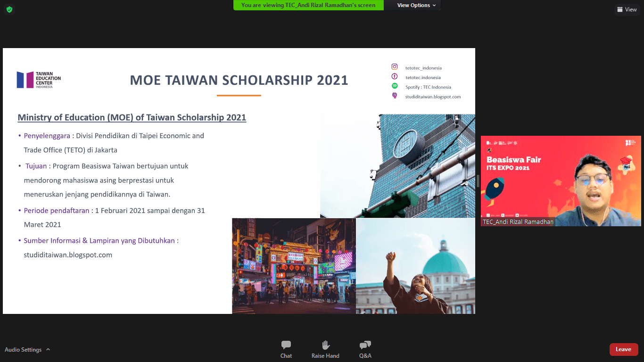Open the Chat panel icon

tap(286, 345)
